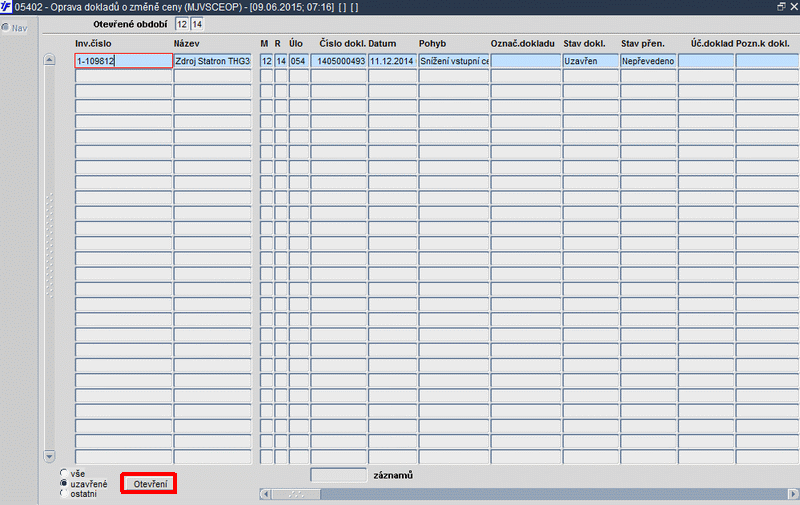Close the window with the X icon
This screenshot has height=505, width=800.
(794, 7)
